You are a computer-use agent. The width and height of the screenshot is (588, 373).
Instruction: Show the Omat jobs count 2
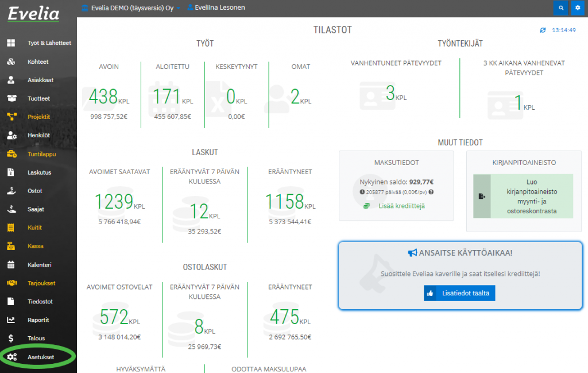(295, 97)
